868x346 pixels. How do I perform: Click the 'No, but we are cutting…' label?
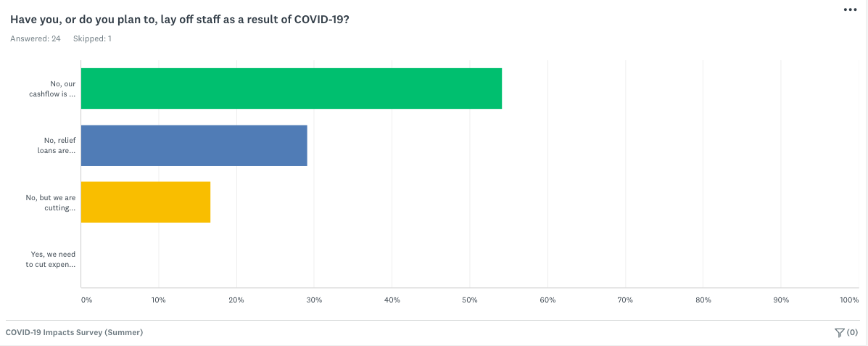pyautogui.click(x=51, y=202)
